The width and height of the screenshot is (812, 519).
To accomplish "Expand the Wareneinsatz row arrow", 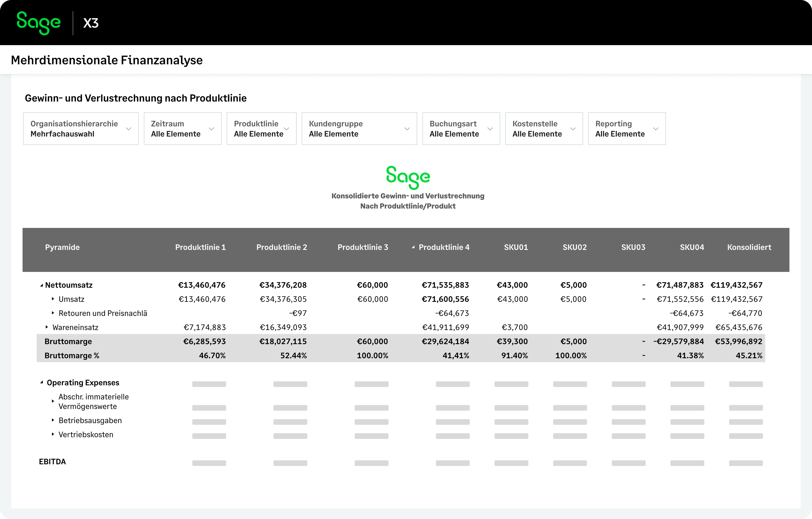I will (x=47, y=327).
